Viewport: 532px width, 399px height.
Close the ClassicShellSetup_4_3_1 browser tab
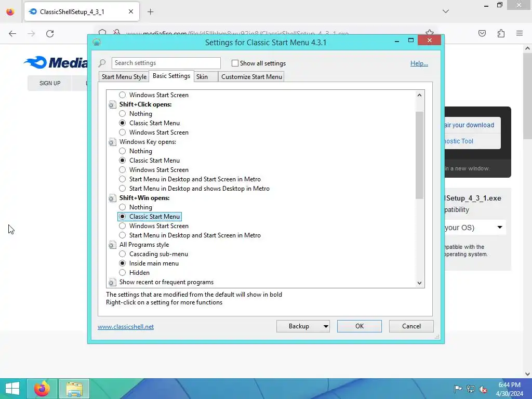pos(131,11)
